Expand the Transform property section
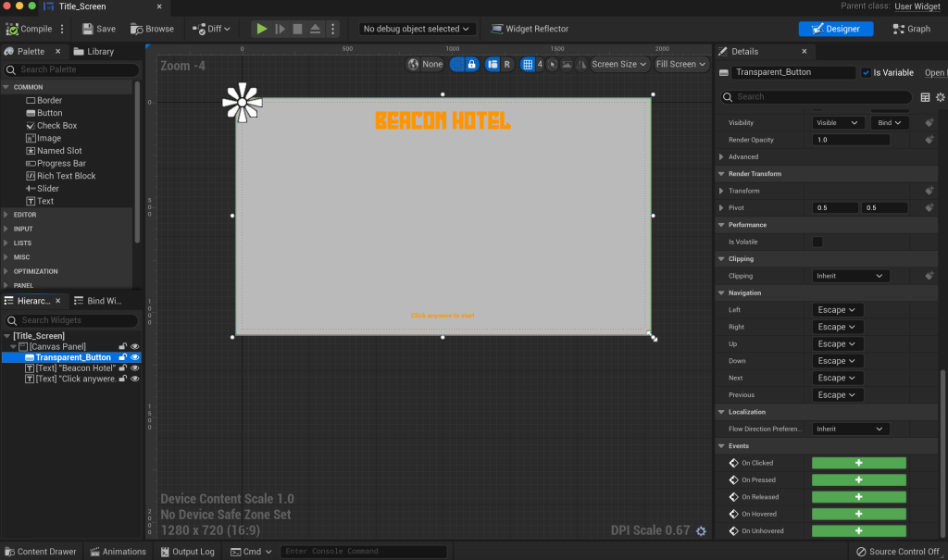Image resolution: width=948 pixels, height=560 pixels. tap(721, 191)
